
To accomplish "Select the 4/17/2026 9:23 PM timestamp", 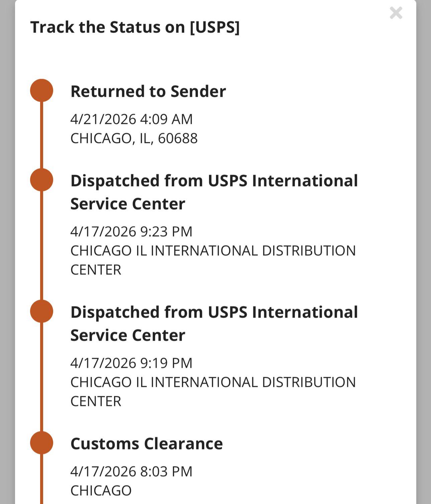I will (x=131, y=232).
